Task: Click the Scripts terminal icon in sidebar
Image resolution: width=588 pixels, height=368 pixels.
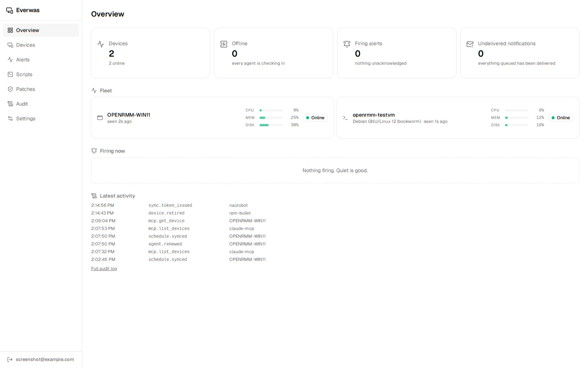Action: [x=10, y=74]
